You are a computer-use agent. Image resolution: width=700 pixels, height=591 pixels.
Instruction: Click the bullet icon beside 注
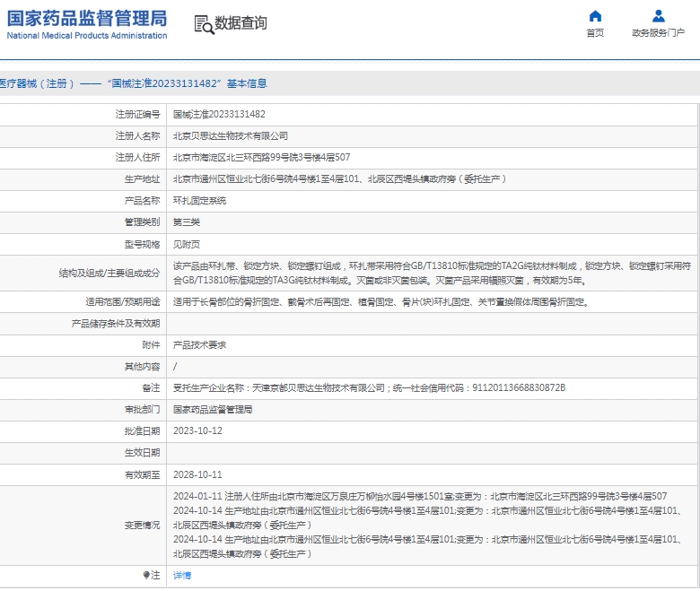click(146, 575)
